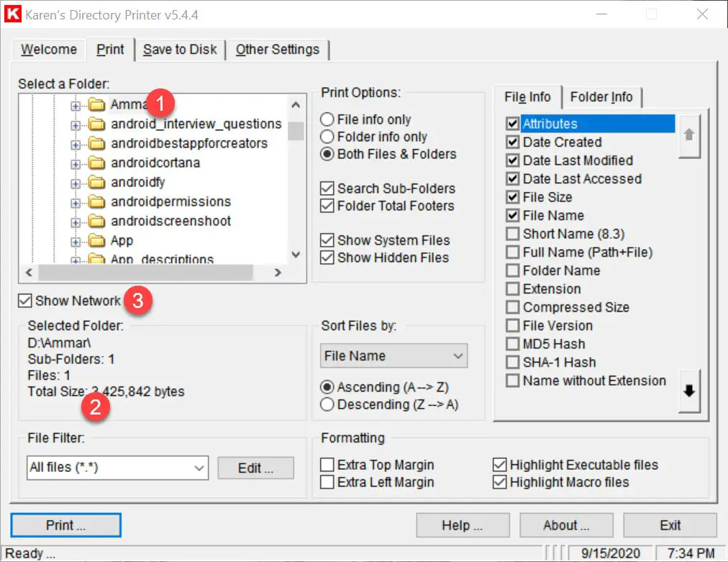Click the androidfy folder icon

pos(96,183)
